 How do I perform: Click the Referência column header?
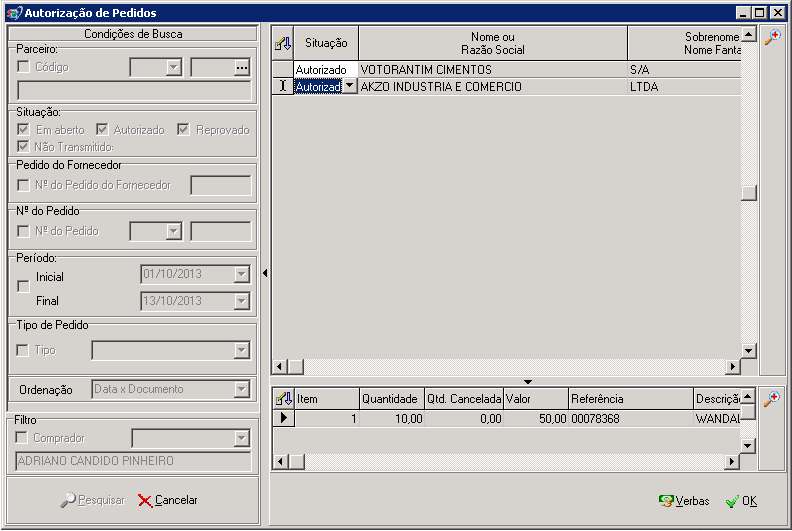pyautogui.click(x=631, y=399)
